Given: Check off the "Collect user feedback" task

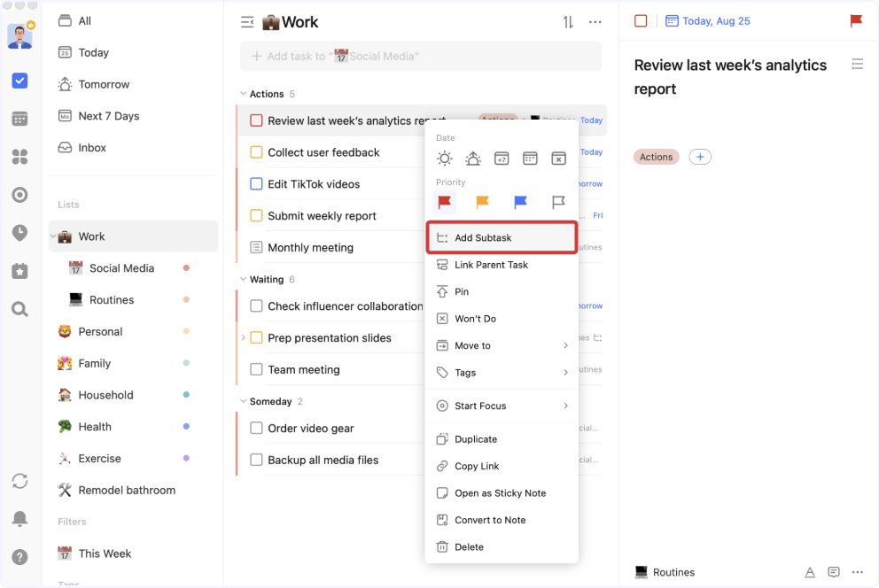Looking at the screenshot, I should (257, 152).
